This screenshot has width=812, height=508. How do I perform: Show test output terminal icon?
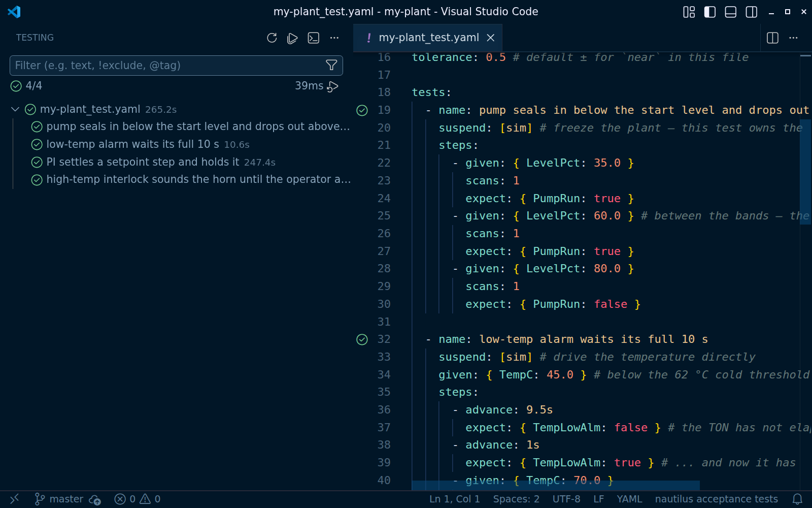[x=314, y=38]
